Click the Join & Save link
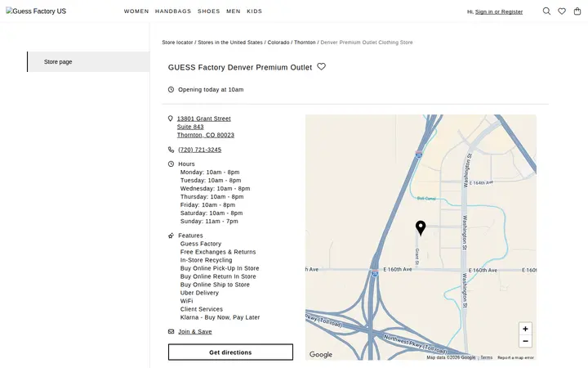This screenshot has height=368, width=588. pyautogui.click(x=195, y=331)
